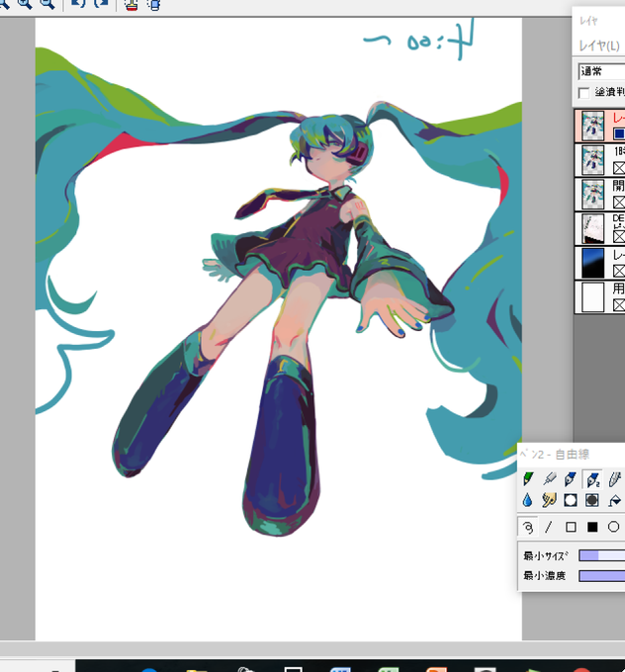Select the dark circle brush tool
Image resolution: width=625 pixels, height=672 pixels.
(x=592, y=500)
